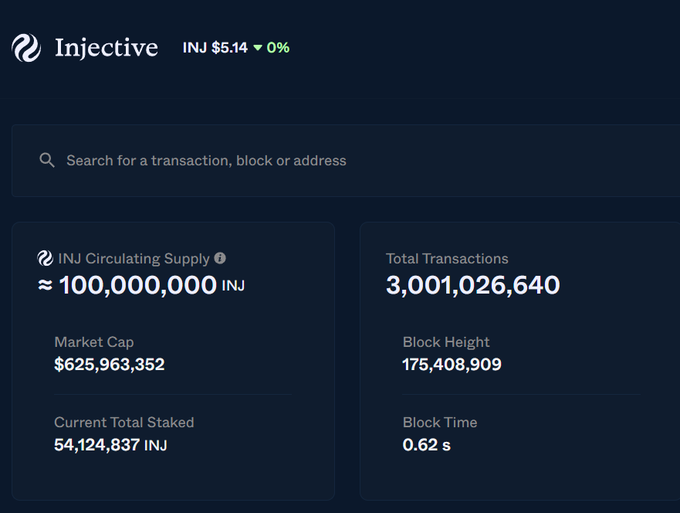Select the 100,000,000 INJ supply value
This screenshot has height=513, width=680.
141,285
